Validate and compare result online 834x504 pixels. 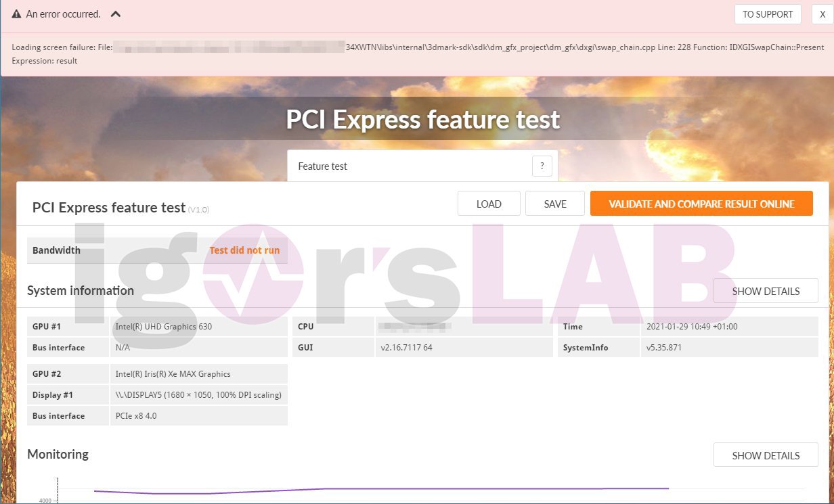(701, 204)
